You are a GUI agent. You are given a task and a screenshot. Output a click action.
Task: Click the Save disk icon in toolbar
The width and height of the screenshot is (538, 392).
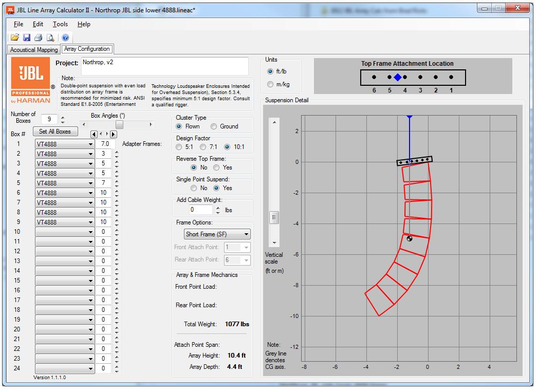point(27,38)
